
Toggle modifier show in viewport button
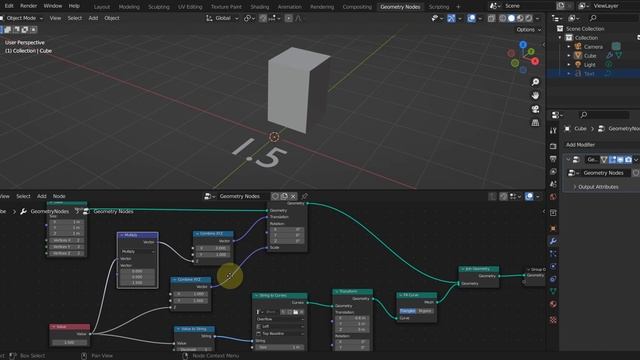click(620, 160)
